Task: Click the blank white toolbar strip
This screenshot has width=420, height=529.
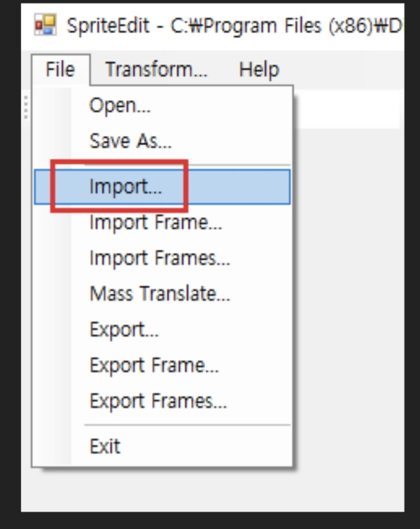Action: (x=346, y=109)
